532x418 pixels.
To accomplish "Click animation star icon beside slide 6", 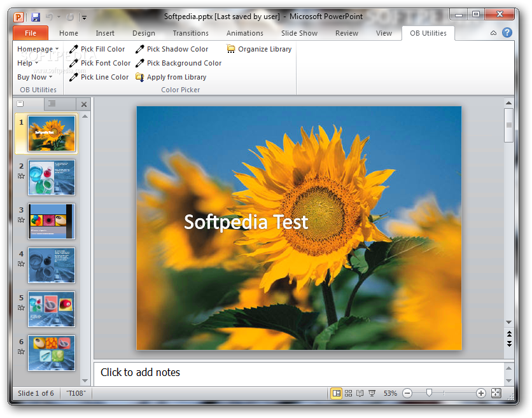I will [21, 351].
